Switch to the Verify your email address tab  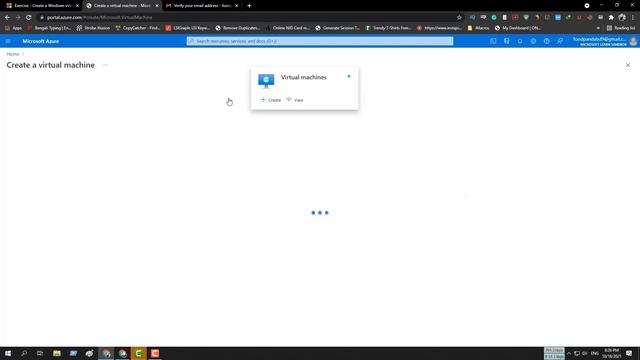(x=202, y=6)
